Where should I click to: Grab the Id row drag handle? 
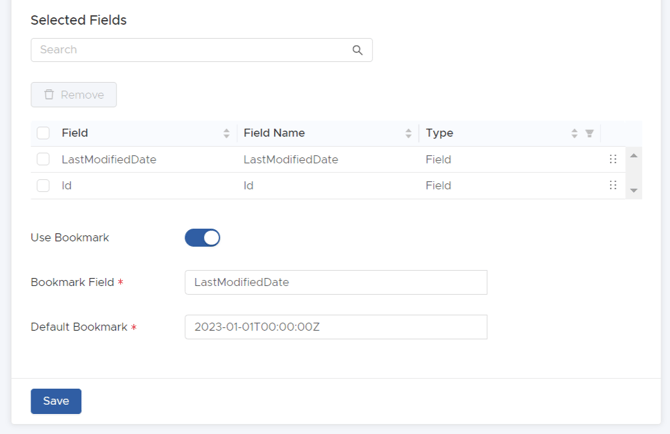[x=613, y=185]
